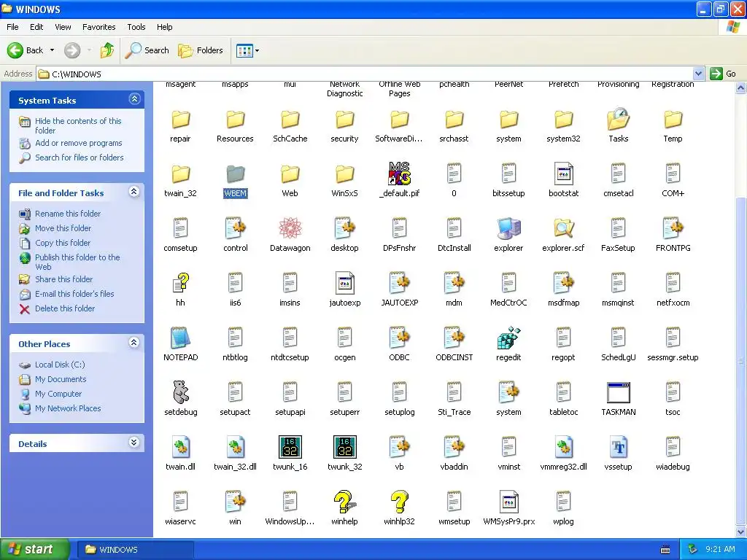Image resolution: width=747 pixels, height=560 pixels.
Task: Click Delete this folder link
Action: pos(65,308)
